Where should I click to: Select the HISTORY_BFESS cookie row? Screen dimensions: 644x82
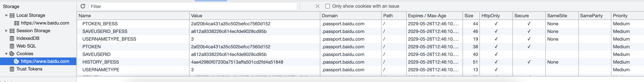click(360, 62)
